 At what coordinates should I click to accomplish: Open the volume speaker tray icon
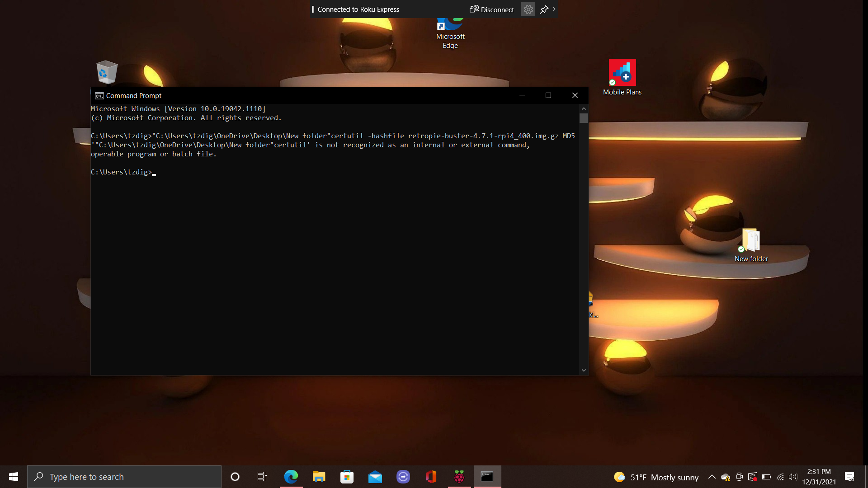point(793,477)
